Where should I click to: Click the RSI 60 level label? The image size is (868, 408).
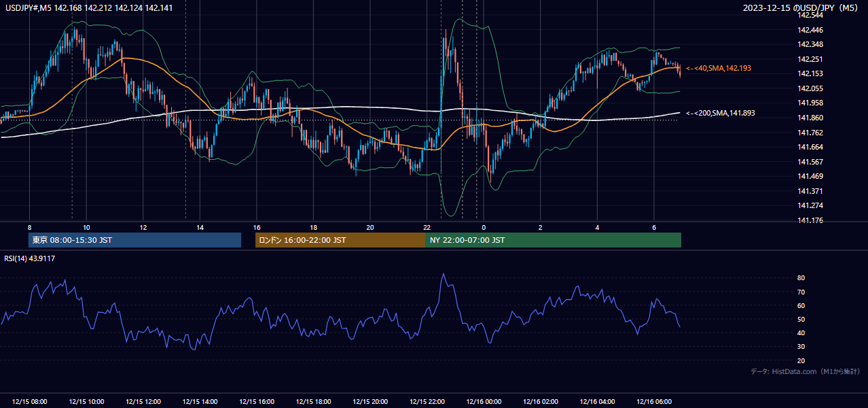point(801,305)
